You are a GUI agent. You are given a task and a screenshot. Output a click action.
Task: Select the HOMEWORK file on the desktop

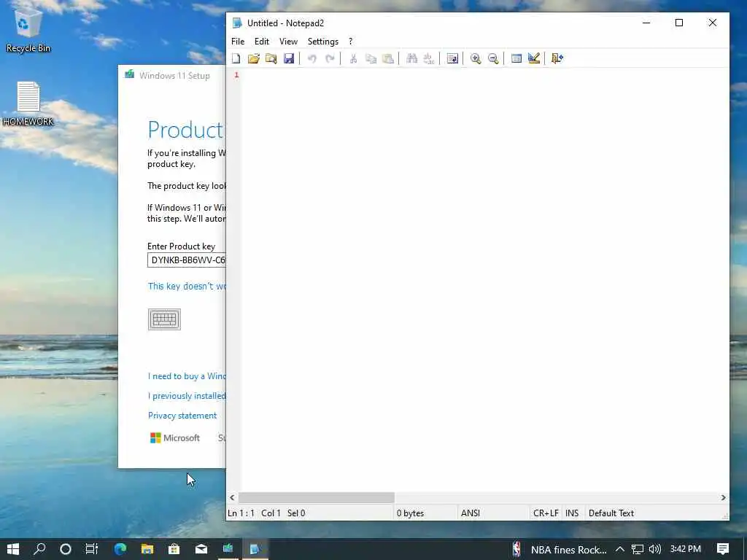[28, 104]
